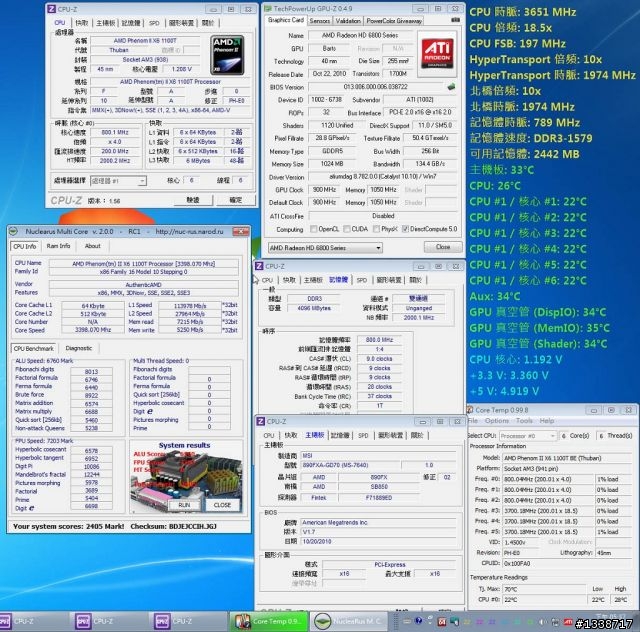Click the Bandwidth value 134.4 GB/s
The width and height of the screenshot is (640, 632).
coord(430,164)
